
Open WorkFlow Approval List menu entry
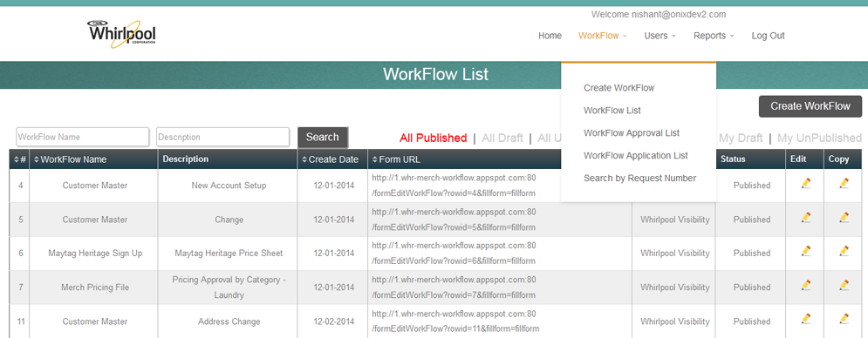point(632,132)
